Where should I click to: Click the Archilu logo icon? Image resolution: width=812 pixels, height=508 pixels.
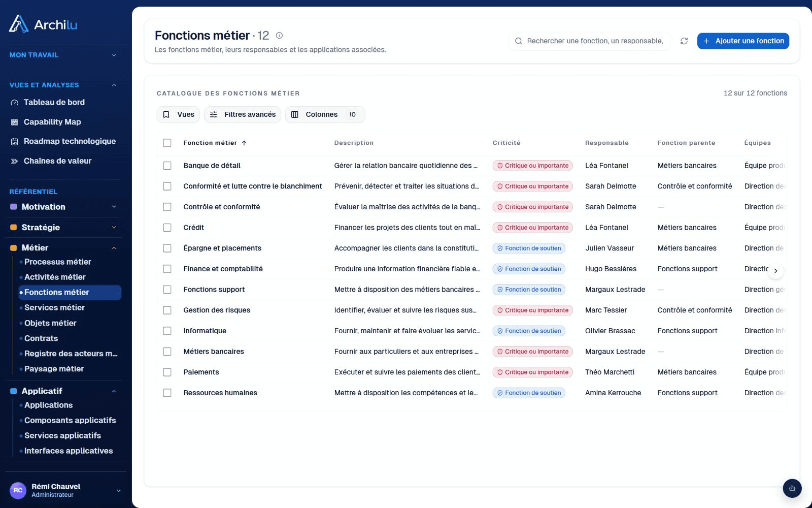point(19,24)
